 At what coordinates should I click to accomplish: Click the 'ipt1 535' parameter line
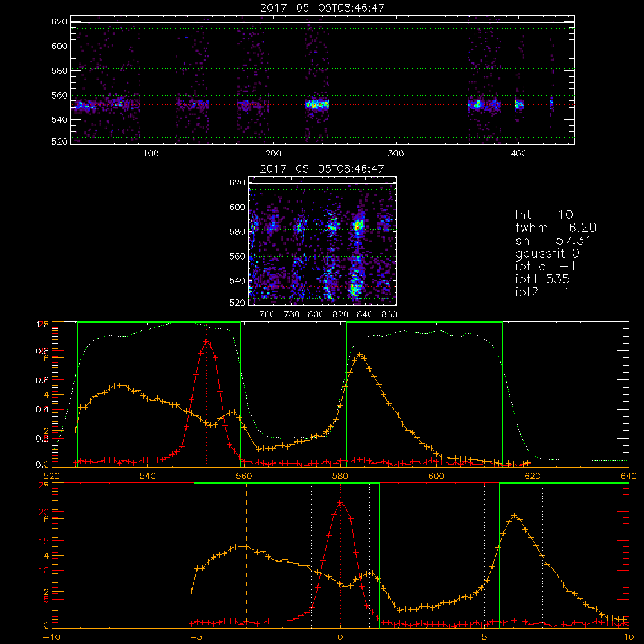pyautogui.click(x=542, y=279)
